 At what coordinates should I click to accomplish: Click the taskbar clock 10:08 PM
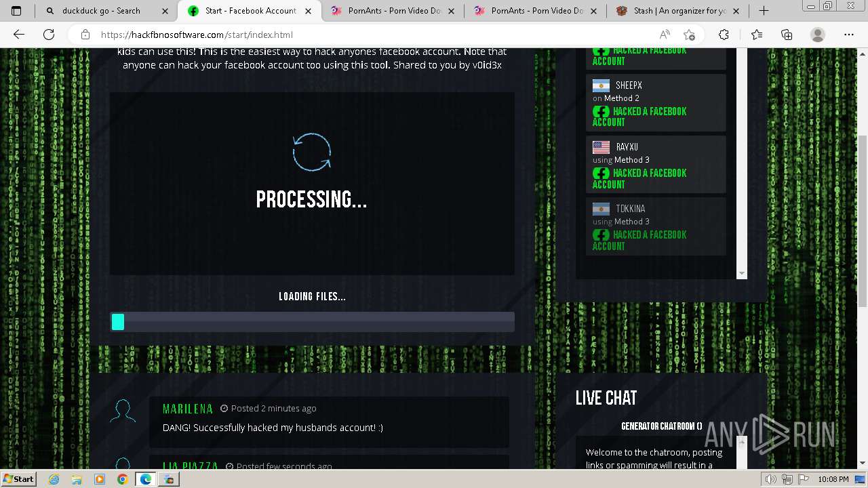833,479
